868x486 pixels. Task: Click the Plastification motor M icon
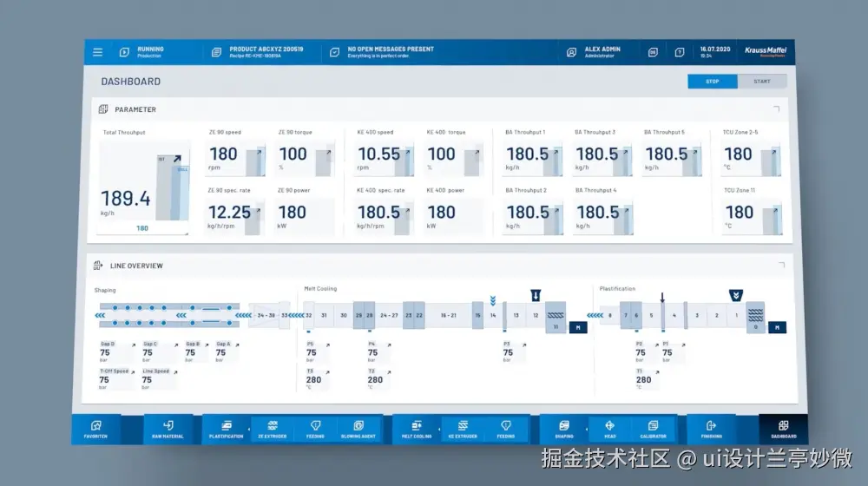click(x=777, y=328)
